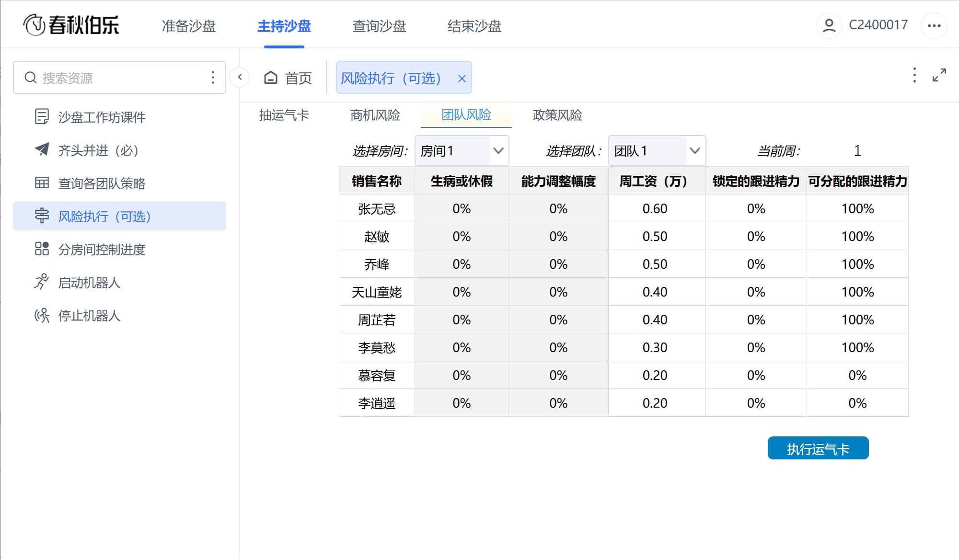Edit 乔峰's 生病或休假 cell
The image size is (959, 560).
pos(462,264)
